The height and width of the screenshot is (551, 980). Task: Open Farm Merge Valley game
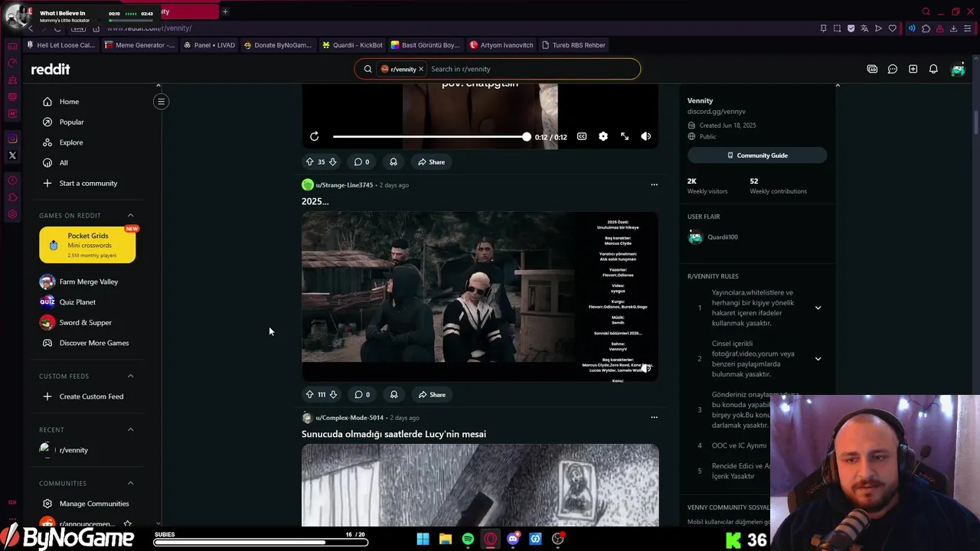click(87, 282)
